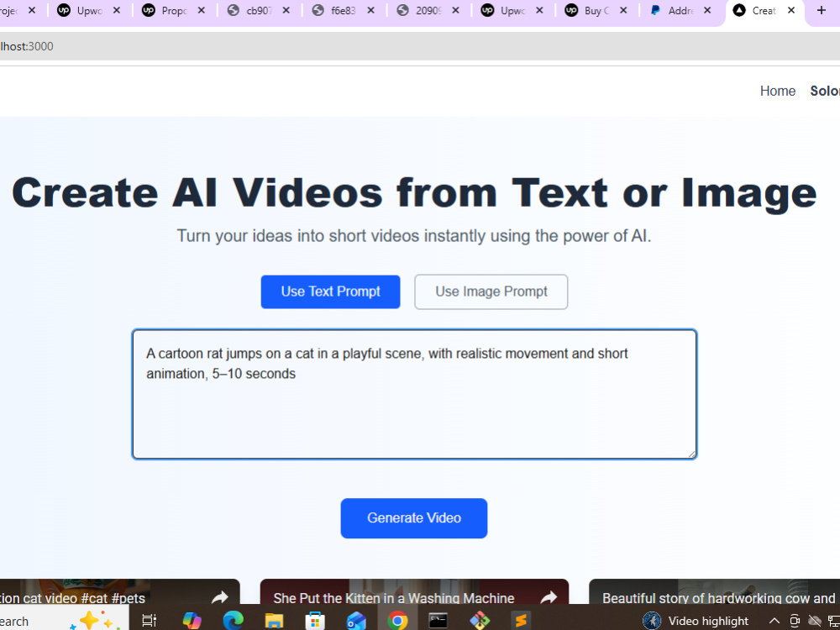840x630 pixels.
Task: Open Outlook from the taskbar
Action: pos(355,621)
